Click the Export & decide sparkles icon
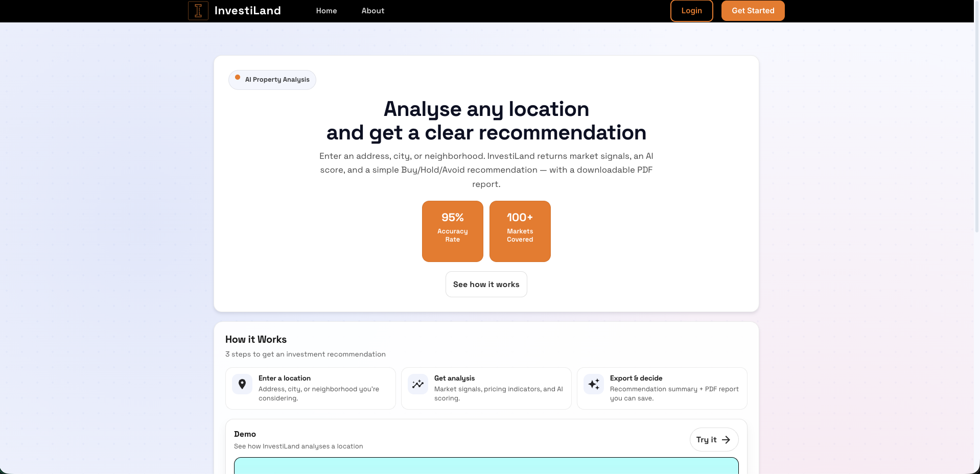 594,384
